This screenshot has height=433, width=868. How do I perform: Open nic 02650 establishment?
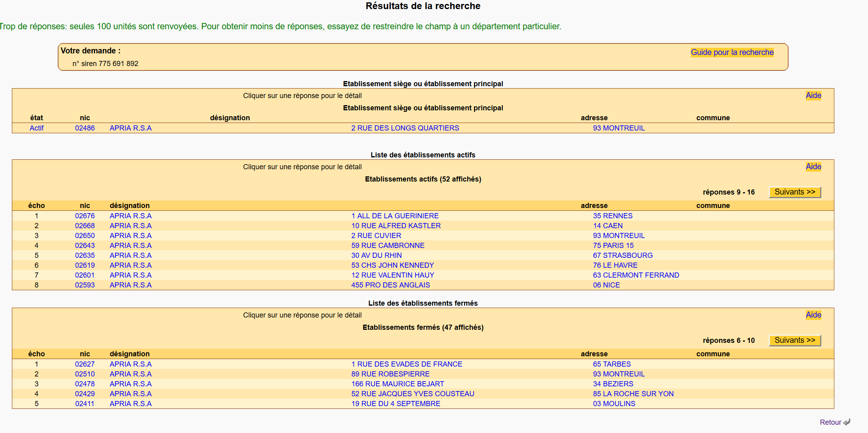pos(85,235)
